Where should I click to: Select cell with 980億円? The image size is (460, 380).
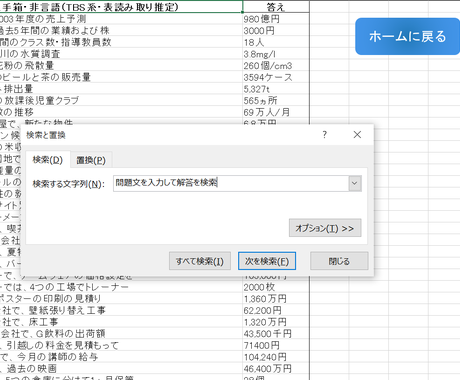[276, 19]
